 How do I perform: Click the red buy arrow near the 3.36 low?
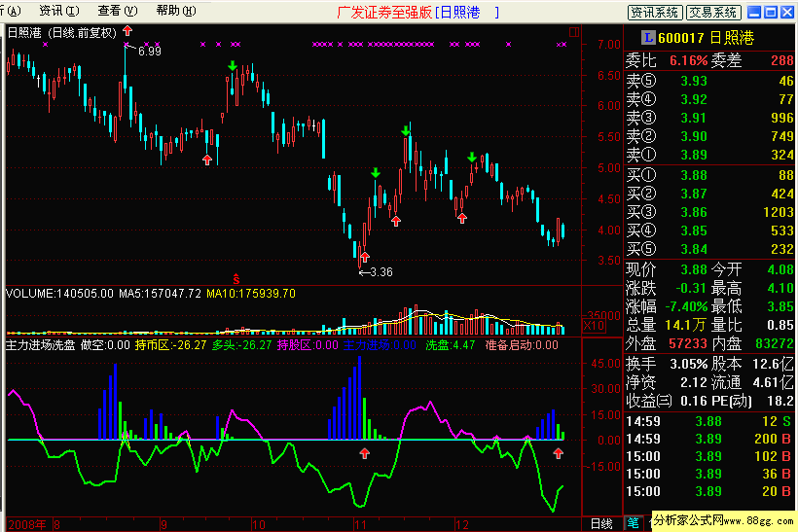click(364, 257)
